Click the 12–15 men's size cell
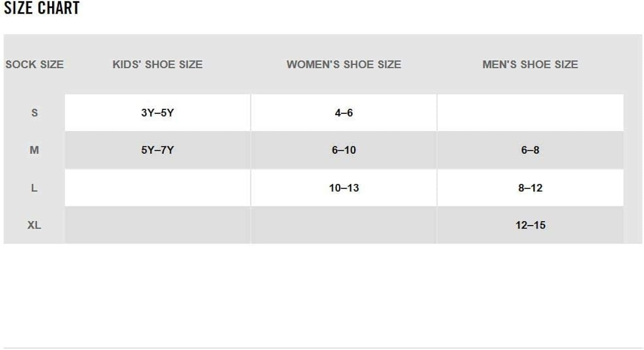 [x=530, y=225]
